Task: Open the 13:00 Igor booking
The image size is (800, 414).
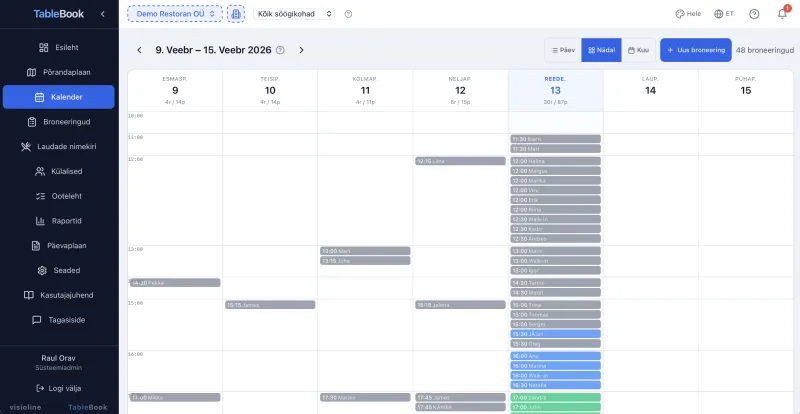Action: click(556, 270)
